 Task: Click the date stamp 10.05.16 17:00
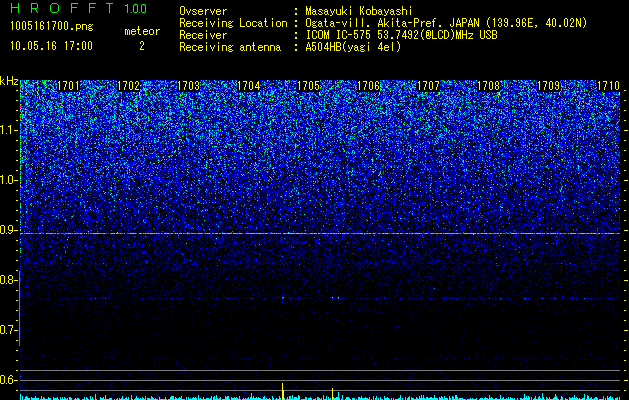pos(51,46)
